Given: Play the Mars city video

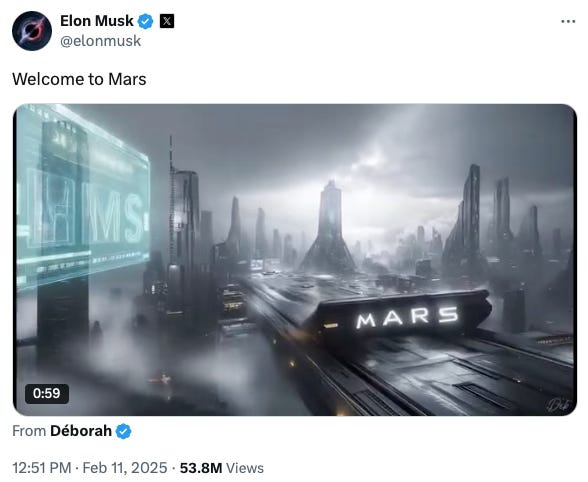Looking at the screenshot, I should click(x=295, y=260).
